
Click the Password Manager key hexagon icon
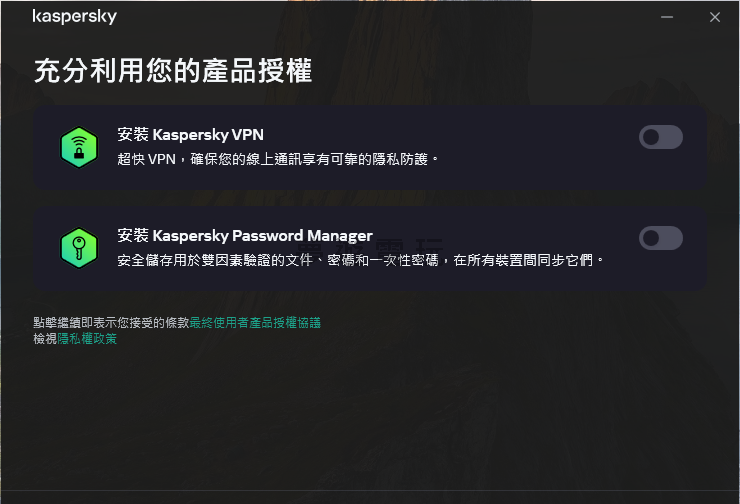(x=79, y=248)
